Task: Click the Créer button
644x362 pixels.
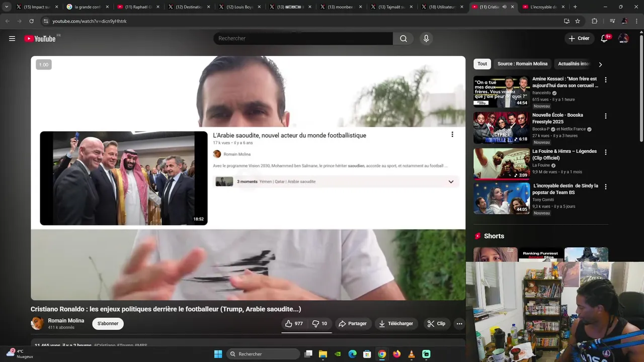Action: [579, 39]
